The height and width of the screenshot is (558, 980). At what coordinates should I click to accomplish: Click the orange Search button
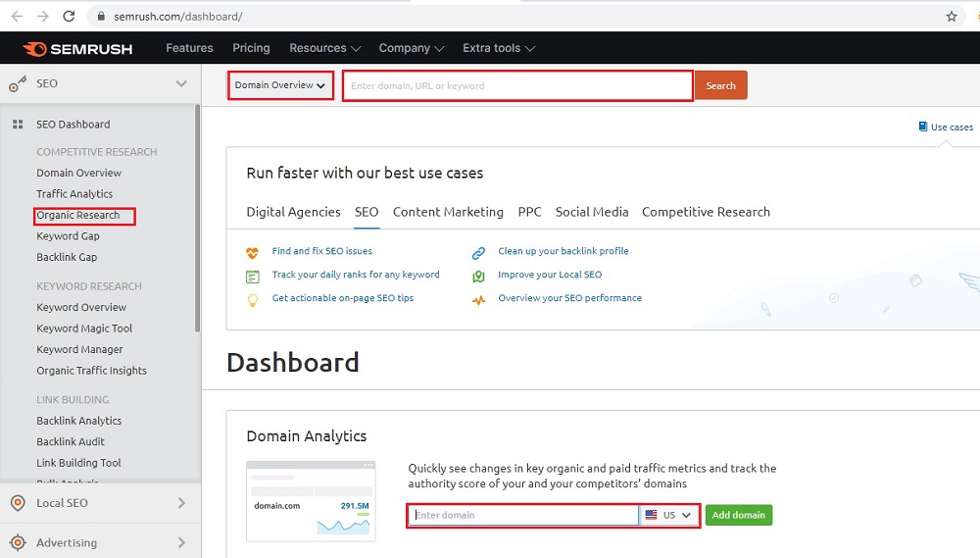pos(720,85)
